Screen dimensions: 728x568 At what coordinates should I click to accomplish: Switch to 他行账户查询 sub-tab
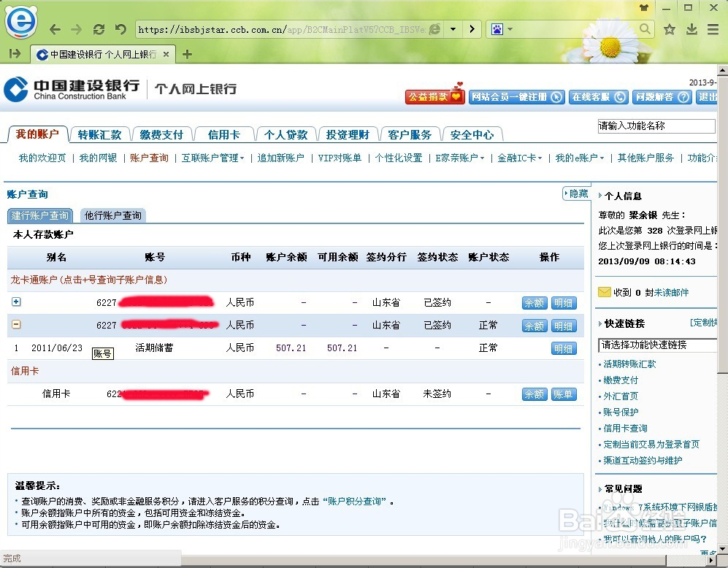[113, 215]
